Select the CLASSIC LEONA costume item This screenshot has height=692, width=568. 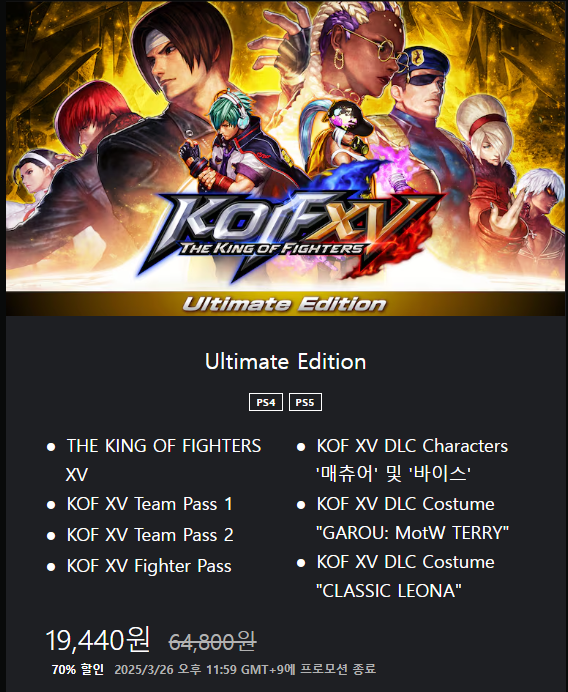[405, 576]
